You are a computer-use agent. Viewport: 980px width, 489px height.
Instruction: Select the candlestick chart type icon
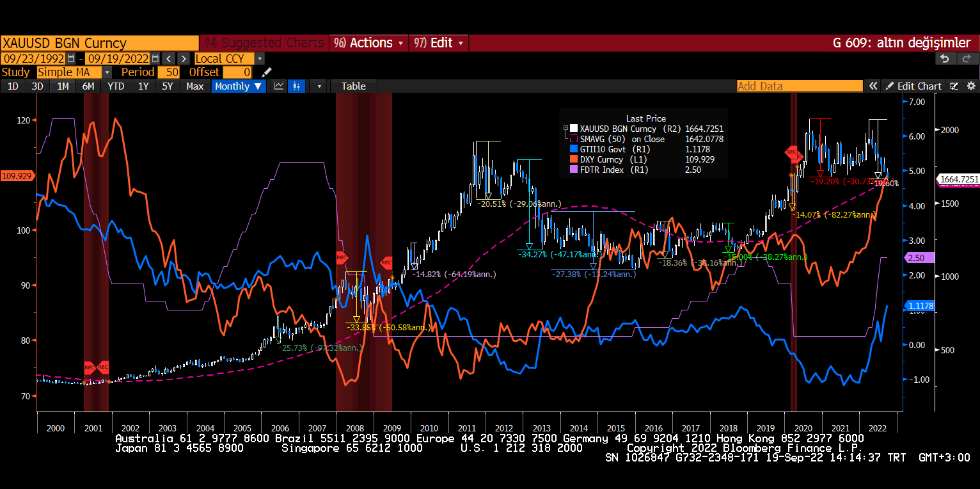coord(296,86)
